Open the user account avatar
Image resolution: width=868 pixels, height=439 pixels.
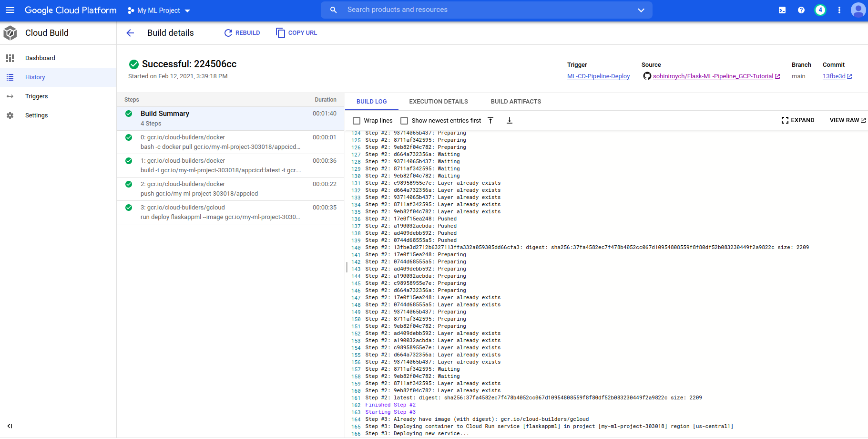858,10
